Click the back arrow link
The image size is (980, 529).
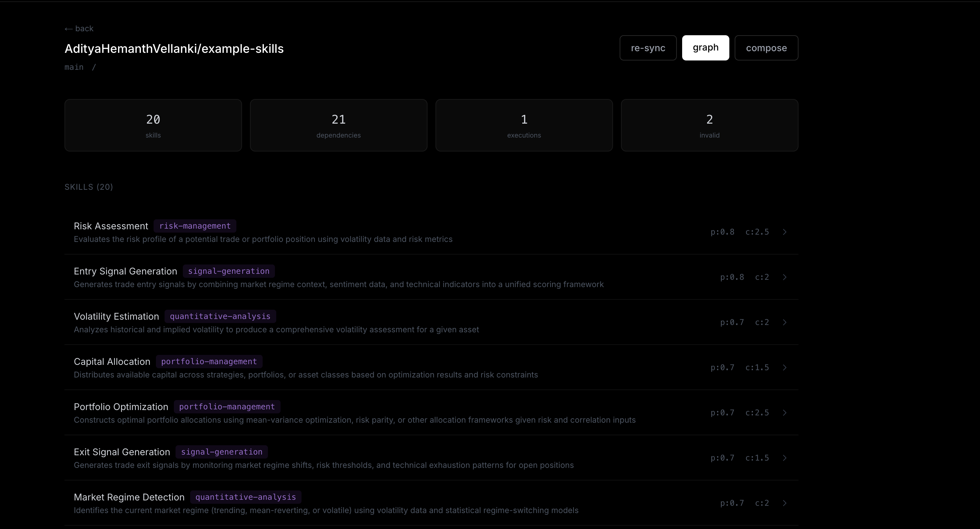pos(79,29)
